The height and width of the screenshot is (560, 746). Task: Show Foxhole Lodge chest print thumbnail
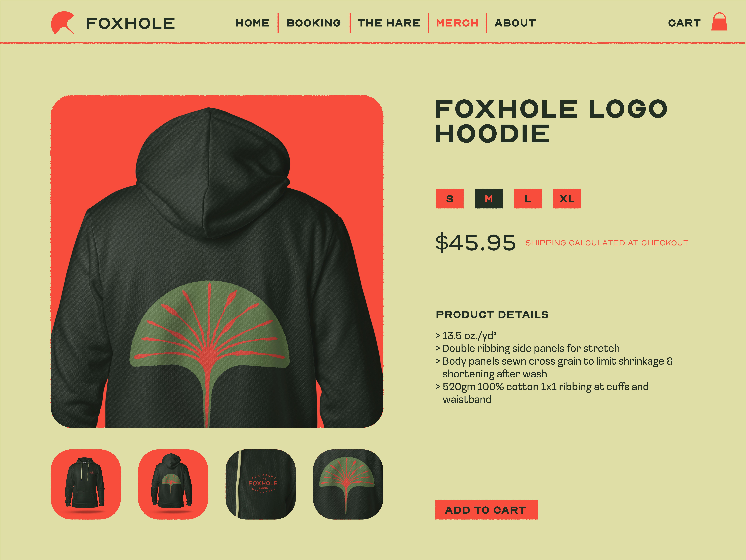(x=260, y=484)
